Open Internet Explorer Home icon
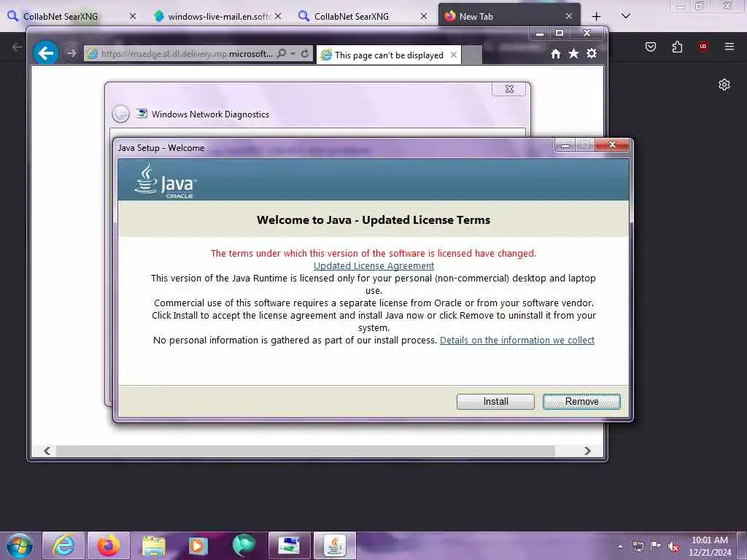 click(555, 53)
